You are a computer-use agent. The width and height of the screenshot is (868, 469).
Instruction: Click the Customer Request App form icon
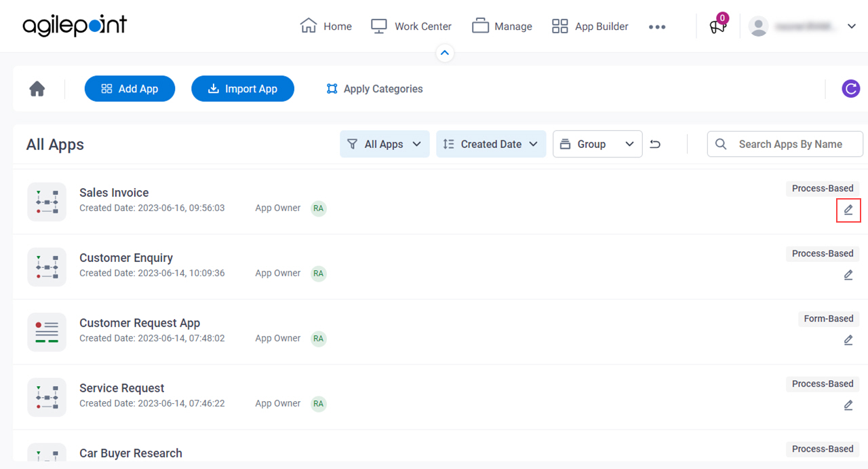(x=47, y=332)
